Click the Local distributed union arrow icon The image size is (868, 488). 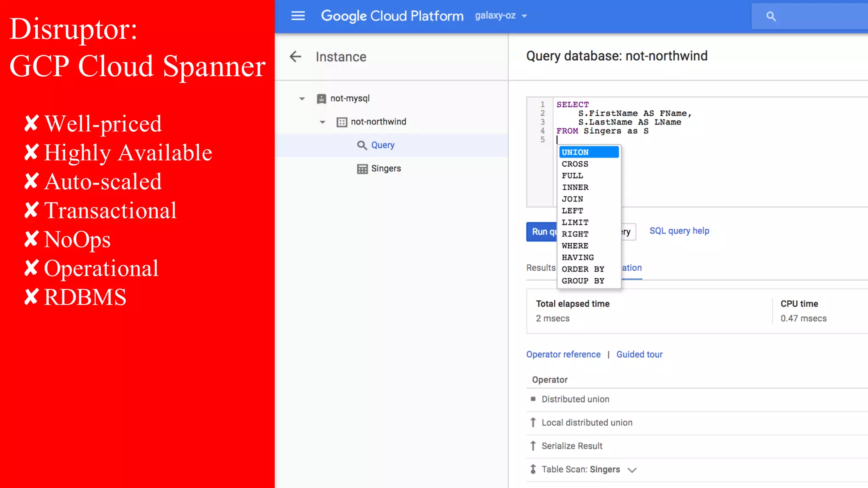click(x=533, y=422)
